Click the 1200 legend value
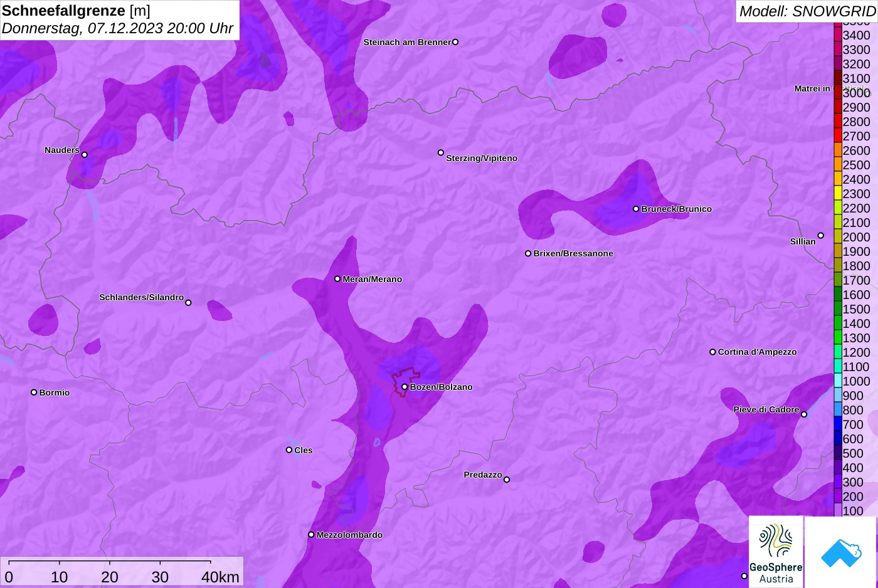878x588 pixels. coord(856,352)
